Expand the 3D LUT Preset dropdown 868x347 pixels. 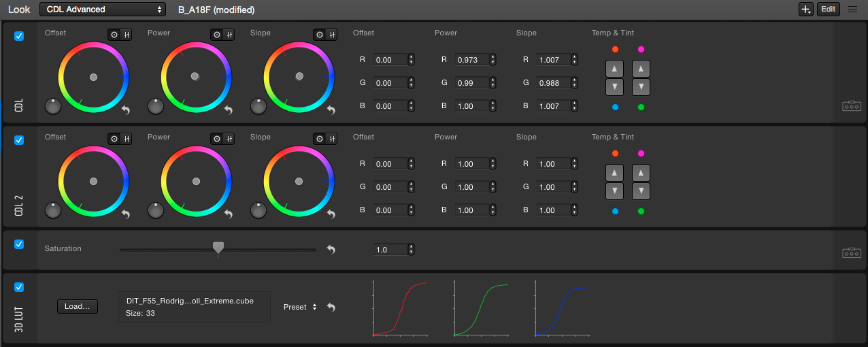pos(300,308)
